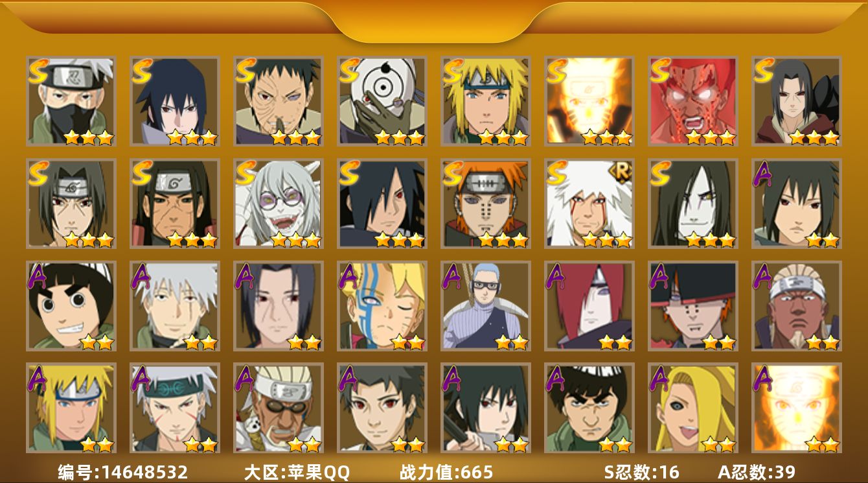Screen dimensions: 868x483
Task: Select the Killer Bee card with sunglasses
Action: click(278, 408)
